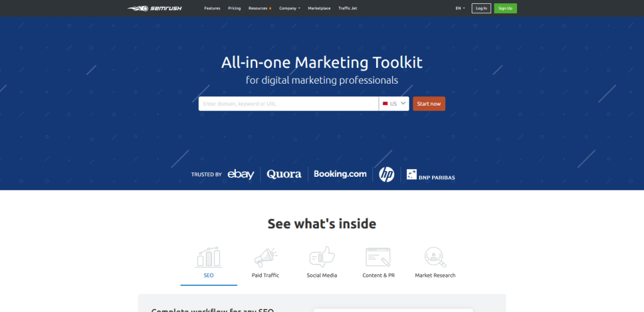Select the Paid Traffic megaphone icon
644x312 pixels.
click(265, 257)
